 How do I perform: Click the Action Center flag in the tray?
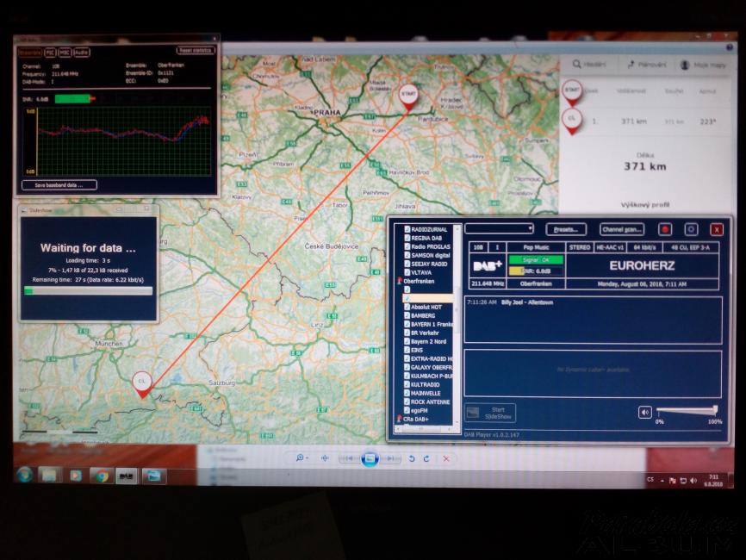672,481
